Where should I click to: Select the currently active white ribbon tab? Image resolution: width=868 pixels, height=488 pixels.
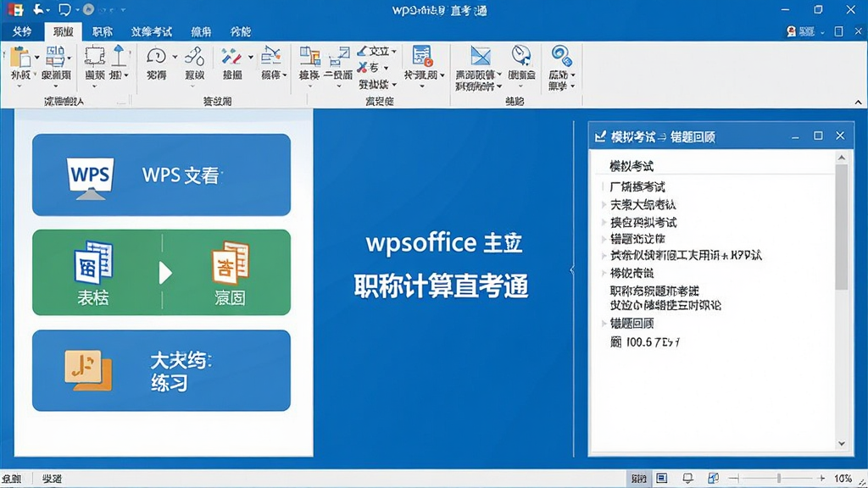tap(63, 31)
